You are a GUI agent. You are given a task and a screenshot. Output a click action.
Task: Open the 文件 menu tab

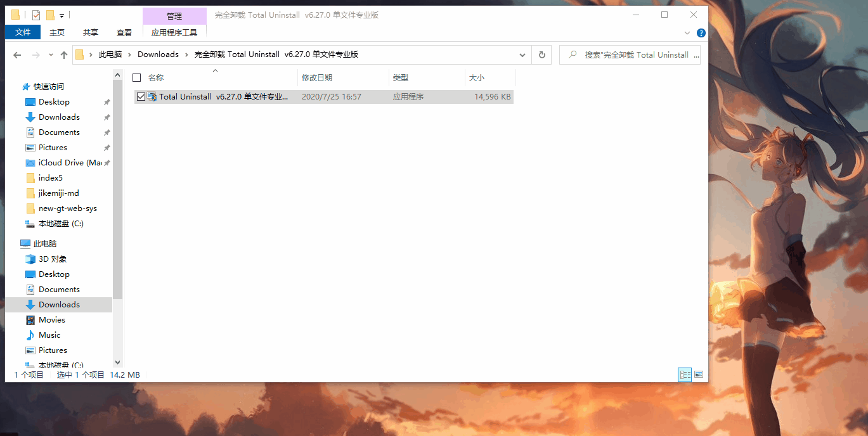click(x=23, y=32)
